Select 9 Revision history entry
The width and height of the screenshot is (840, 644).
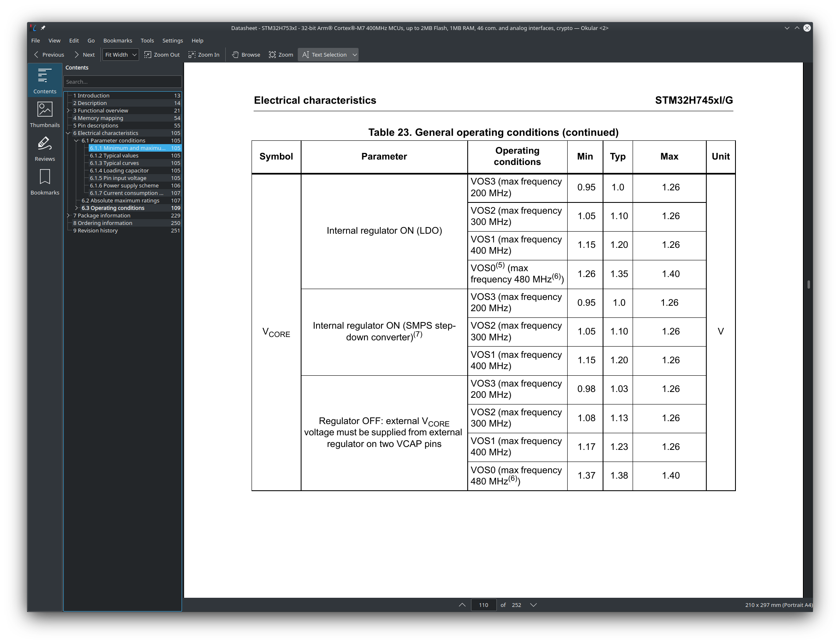(x=127, y=230)
